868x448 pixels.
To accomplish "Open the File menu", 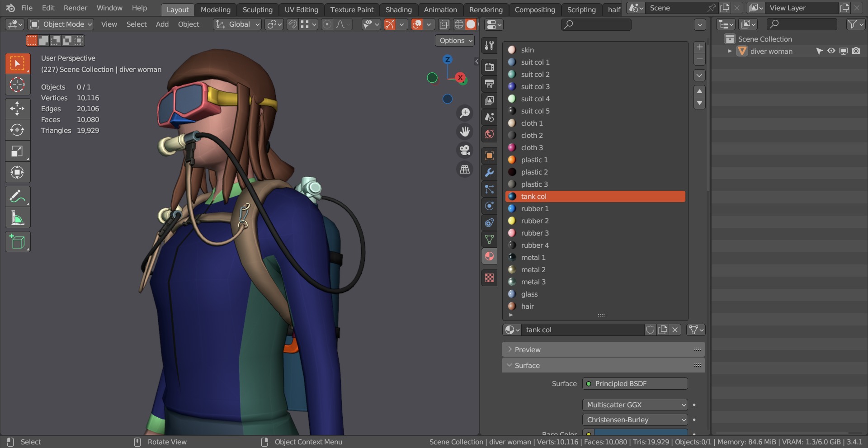I will (27, 8).
